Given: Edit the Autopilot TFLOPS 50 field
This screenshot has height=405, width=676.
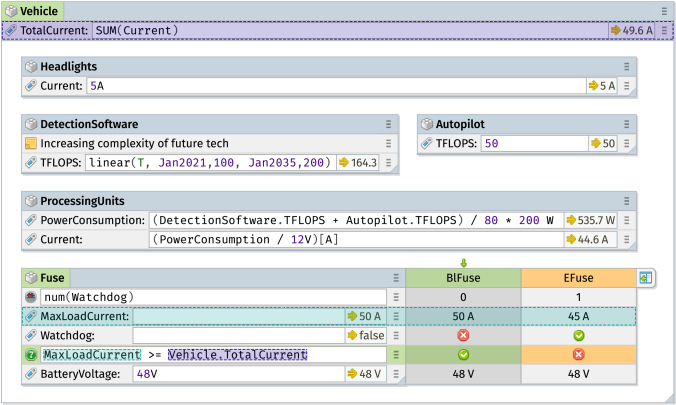Looking at the screenshot, I should 535,143.
